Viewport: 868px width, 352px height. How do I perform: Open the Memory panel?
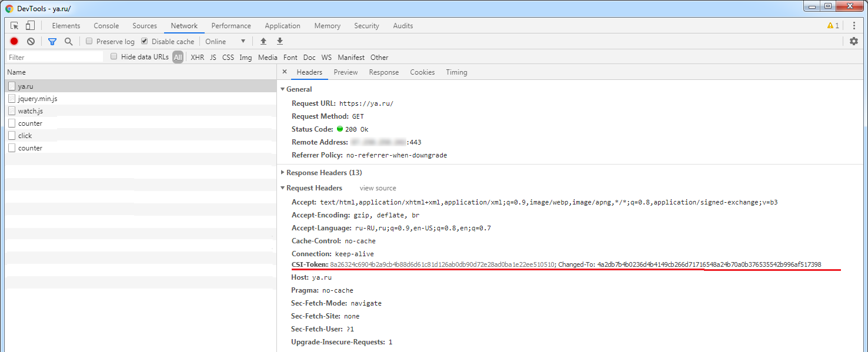[x=328, y=26]
